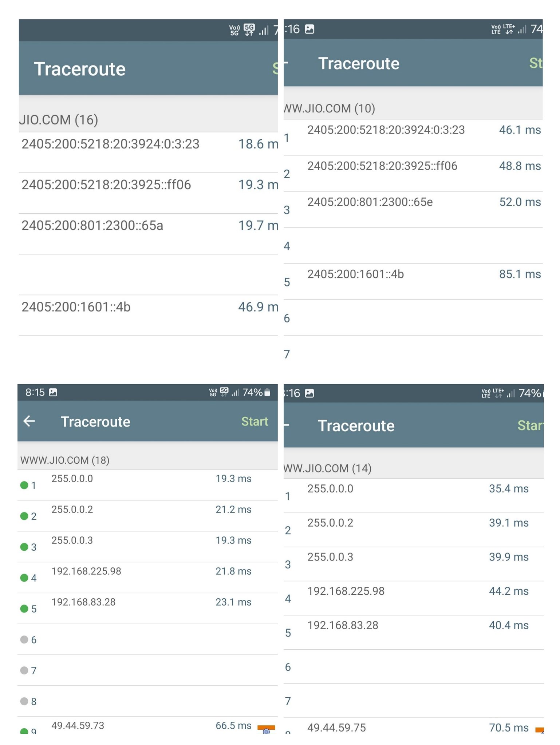The image size is (560, 745).
Task: Tap the 66.5 ms latency value
Action: [233, 725]
